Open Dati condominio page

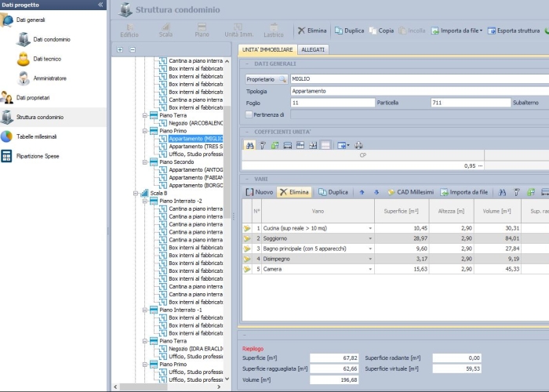[x=43, y=39]
